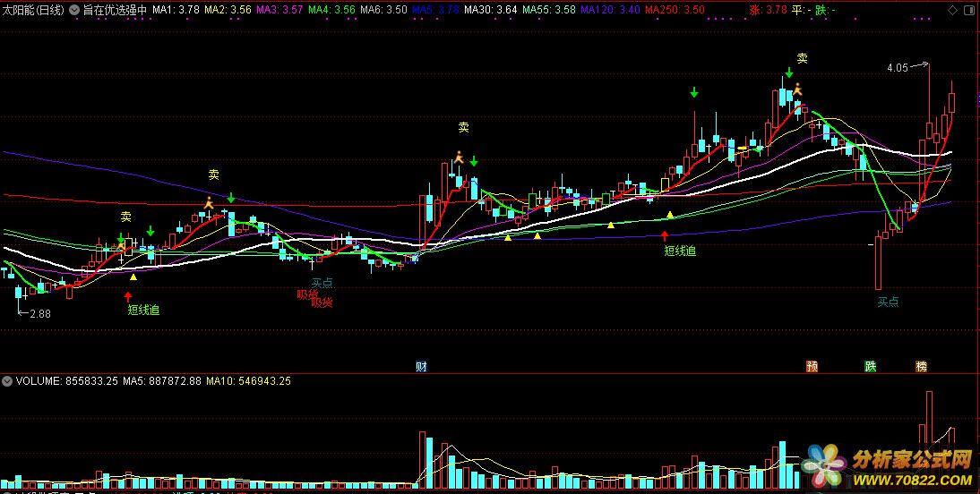Select the MA30 moving average label

[494, 10]
